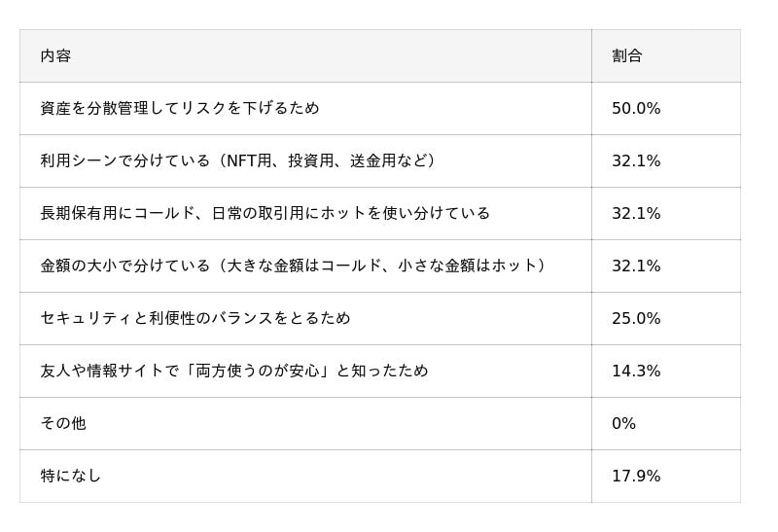
Task: Click the '内容' column header
Action: tap(55, 55)
